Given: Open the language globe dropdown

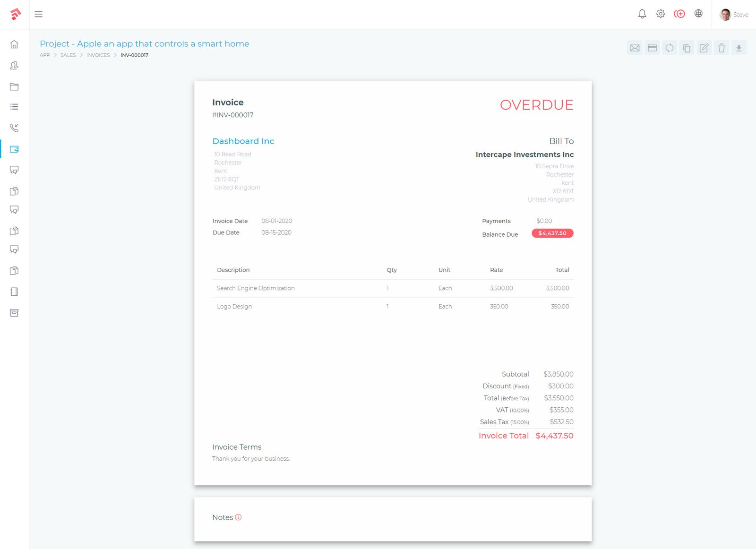Looking at the screenshot, I should (698, 14).
